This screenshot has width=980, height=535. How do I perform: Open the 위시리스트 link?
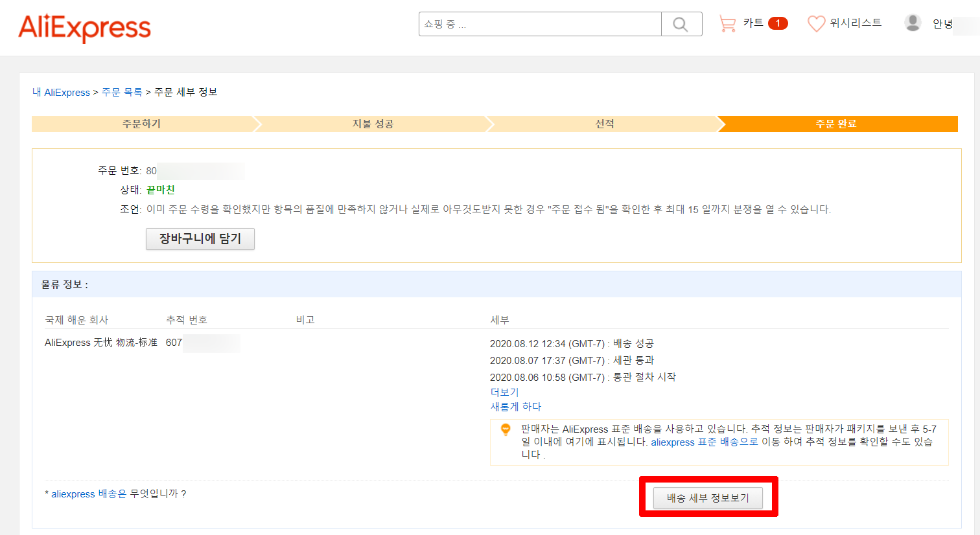pyautogui.click(x=856, y=23)
